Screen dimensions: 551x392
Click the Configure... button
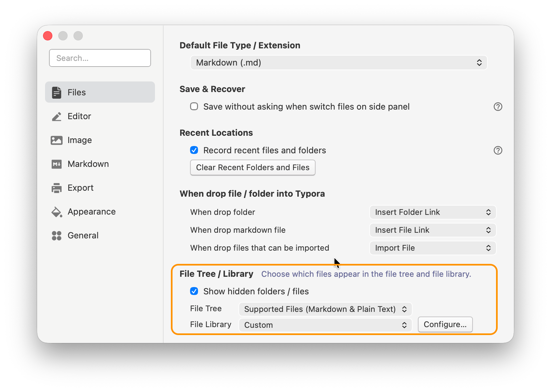point(445,324)
